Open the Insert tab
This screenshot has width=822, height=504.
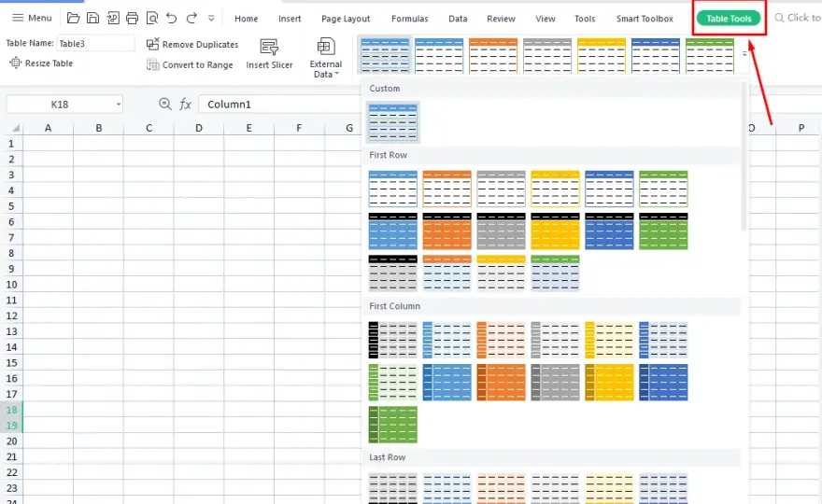(x=290, y=19)
